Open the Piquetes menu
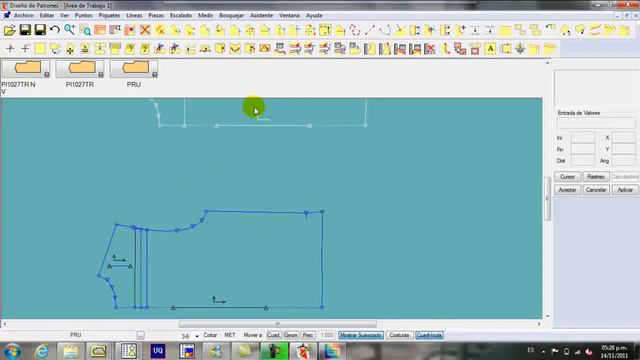This screenshot has height=360, width=640. (x=109, y=15)
